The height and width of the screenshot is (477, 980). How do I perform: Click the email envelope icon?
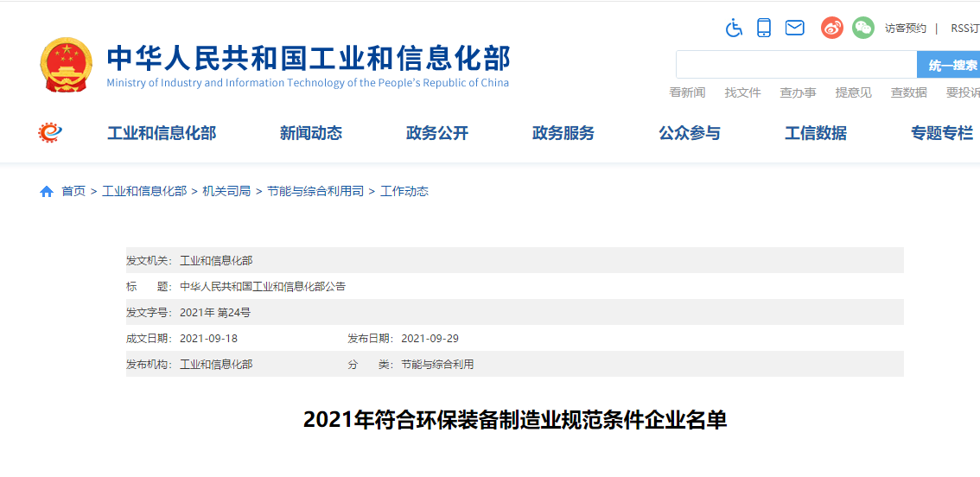pos(794,28)
